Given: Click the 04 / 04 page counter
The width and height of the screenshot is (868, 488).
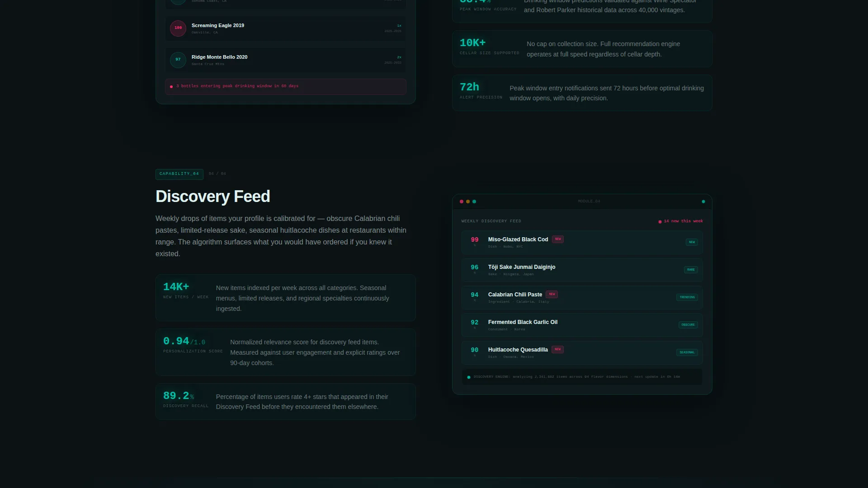Looking at the screenshot, I should (x=217, y=174).
